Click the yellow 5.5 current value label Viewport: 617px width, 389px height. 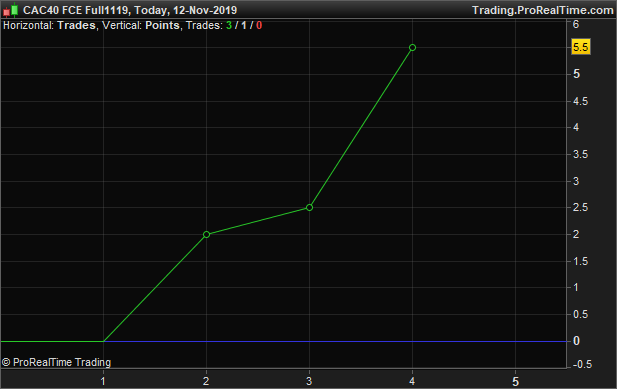coord(581,47)
